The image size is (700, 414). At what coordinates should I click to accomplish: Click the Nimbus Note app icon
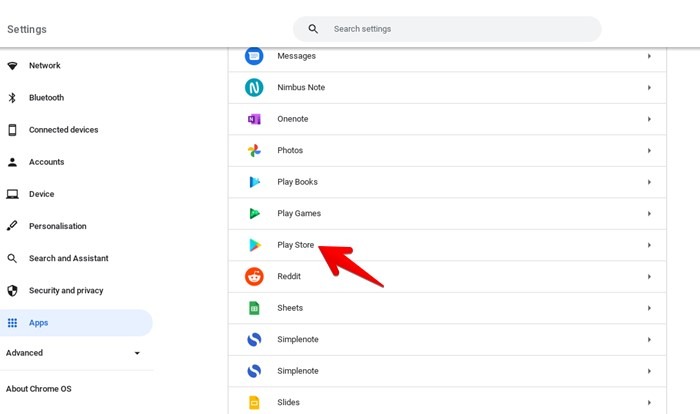254,88
